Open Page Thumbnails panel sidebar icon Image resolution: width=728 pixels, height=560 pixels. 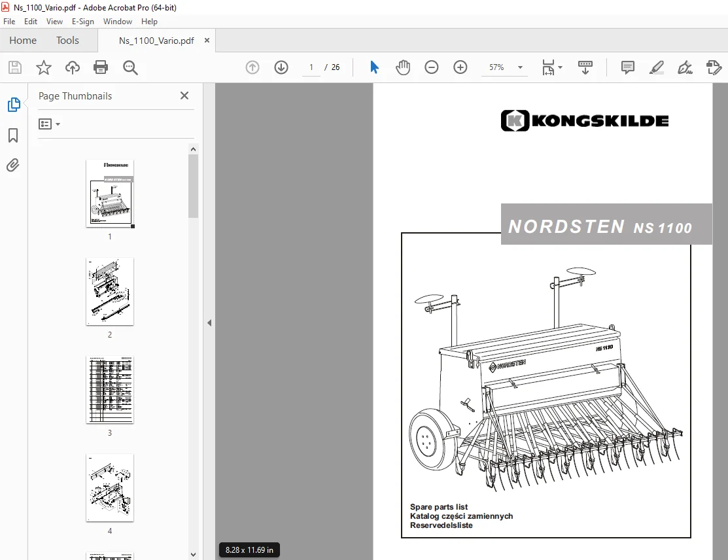click(14, 105)
